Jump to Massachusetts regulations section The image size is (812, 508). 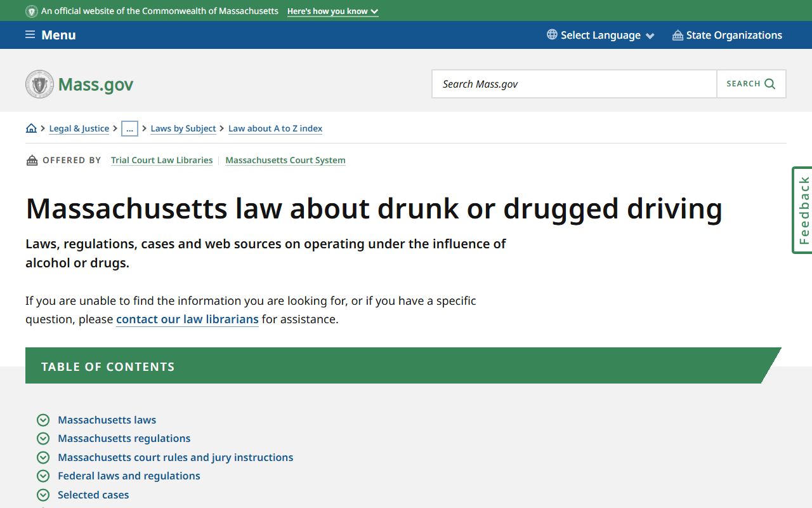click(124, 438)
